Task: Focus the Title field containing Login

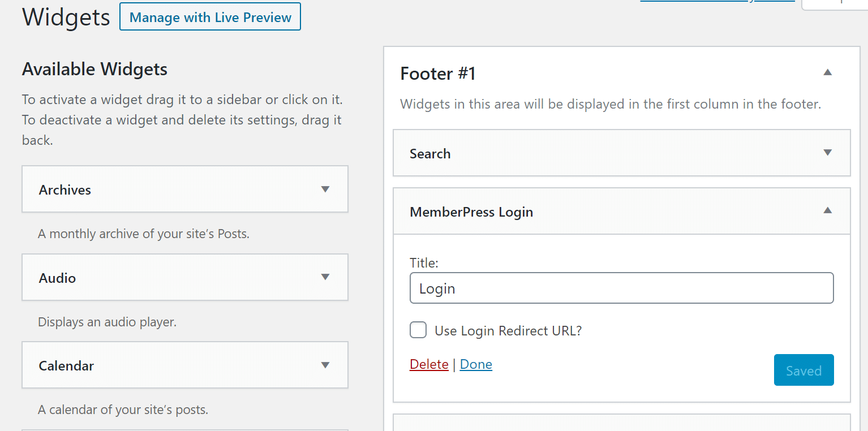Action: coord(621,288)
